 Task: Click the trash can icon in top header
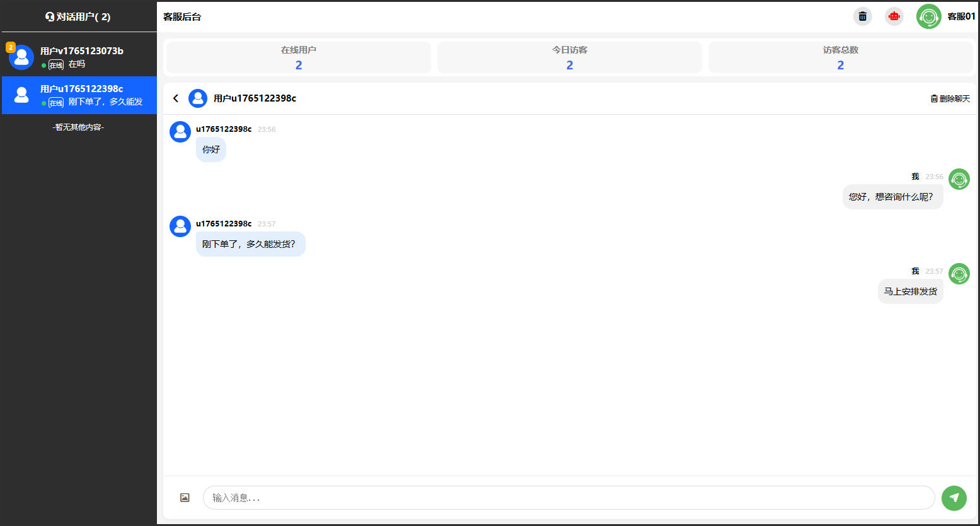click(x=862, y=16)
